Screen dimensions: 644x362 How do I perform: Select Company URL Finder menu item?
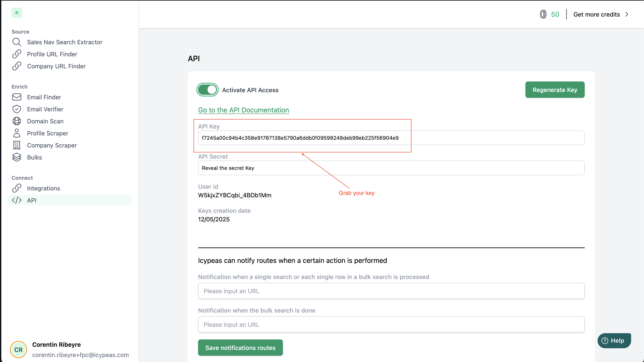click(x=56, y=66)
